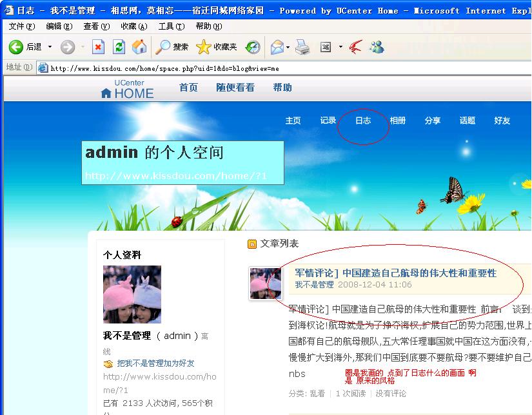The image size is (532, 415).
Task: Stop page loading with red X icon
Action: pos(98,47)
